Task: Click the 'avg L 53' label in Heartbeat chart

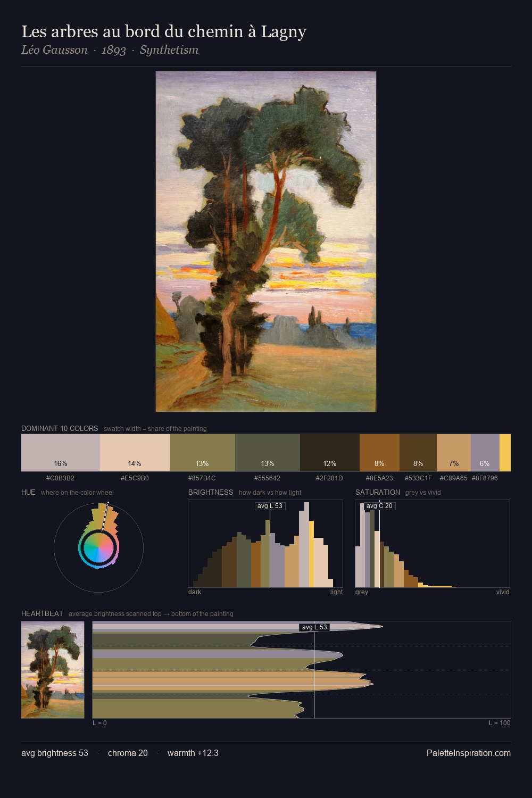Action: click(x=314, y=627)
